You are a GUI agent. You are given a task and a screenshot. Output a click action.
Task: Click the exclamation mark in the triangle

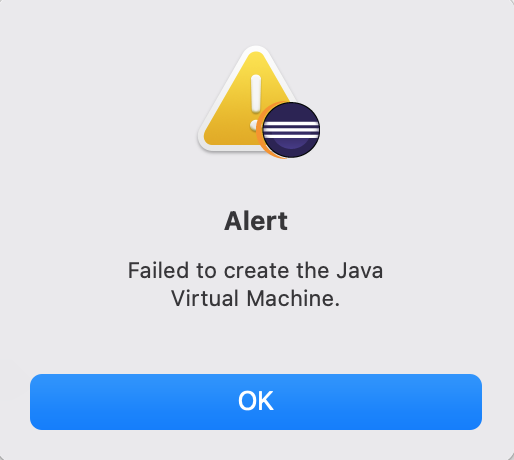tap(256, 100)
